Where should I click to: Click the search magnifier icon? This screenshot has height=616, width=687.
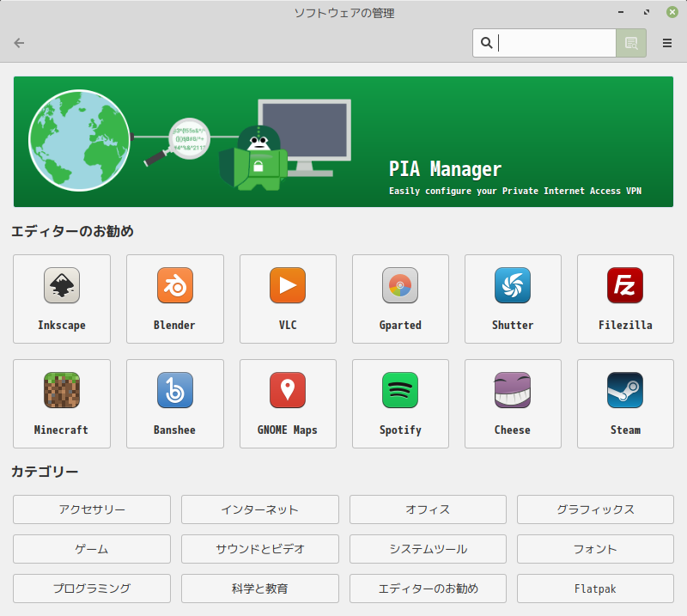pos(486,43)
